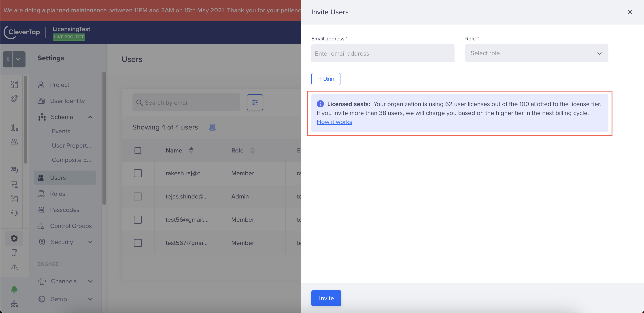Viewport: 644px width, 313px height.
Task: Open the green notifications bell icon
Action: point(14,289)
